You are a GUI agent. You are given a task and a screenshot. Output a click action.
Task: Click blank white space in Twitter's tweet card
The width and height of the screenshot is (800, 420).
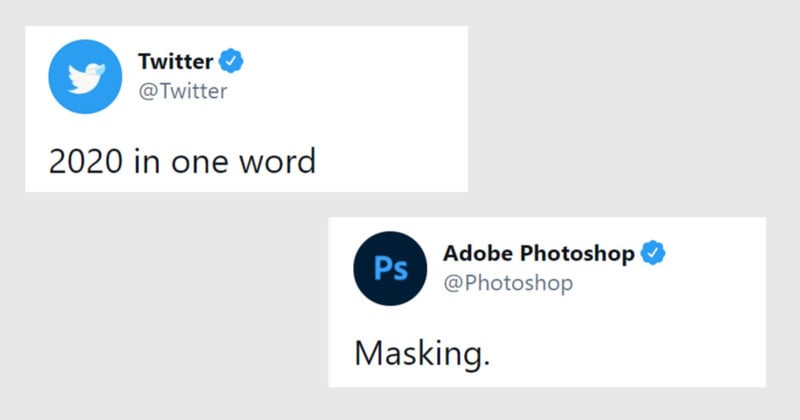point(380,110)
